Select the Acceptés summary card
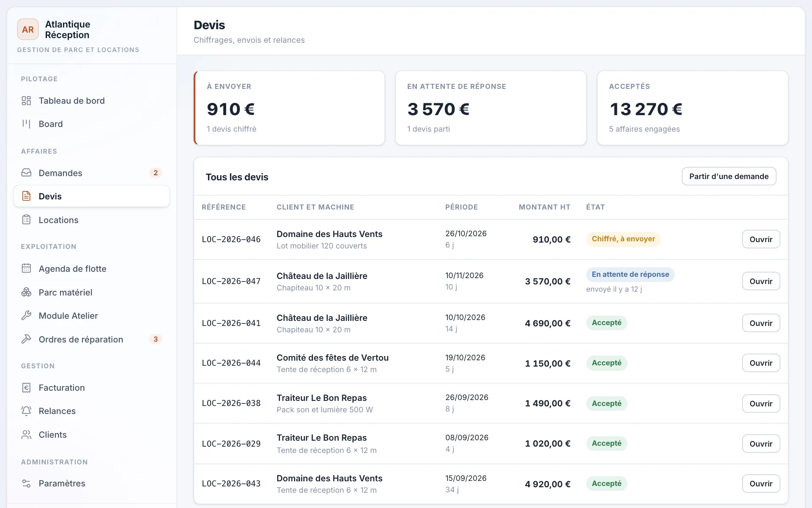Viewport: 812px width, 508px height. [692, 108]
